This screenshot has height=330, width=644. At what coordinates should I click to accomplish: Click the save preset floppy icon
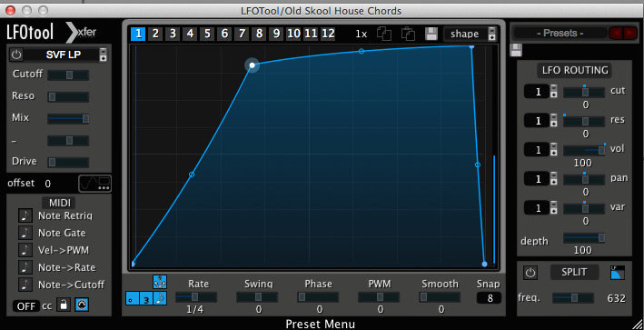tap(516, 50)
